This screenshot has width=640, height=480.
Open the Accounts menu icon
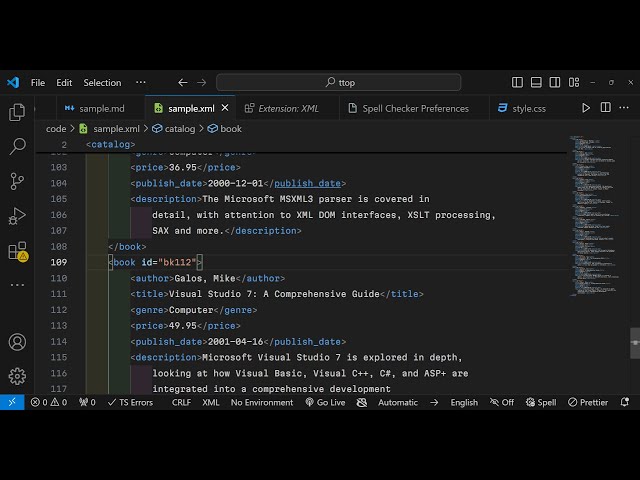click(17, 342)
